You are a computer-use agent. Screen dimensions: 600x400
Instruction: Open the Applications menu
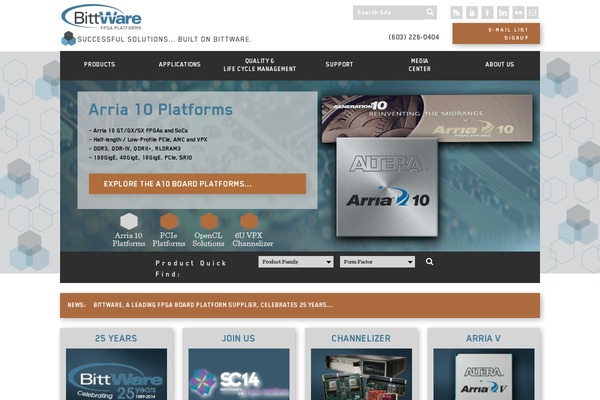coord(179,65)
